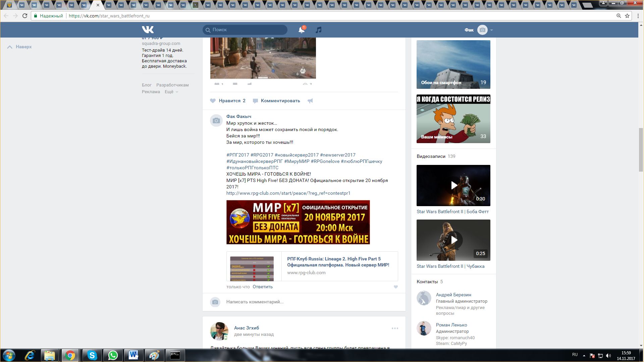Click the address bar URL

[109, 16]
